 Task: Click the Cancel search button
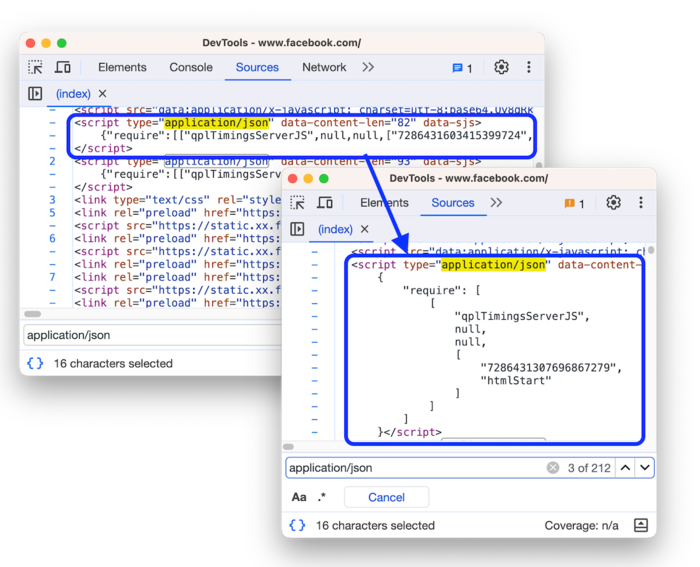(x=386, y=497)
